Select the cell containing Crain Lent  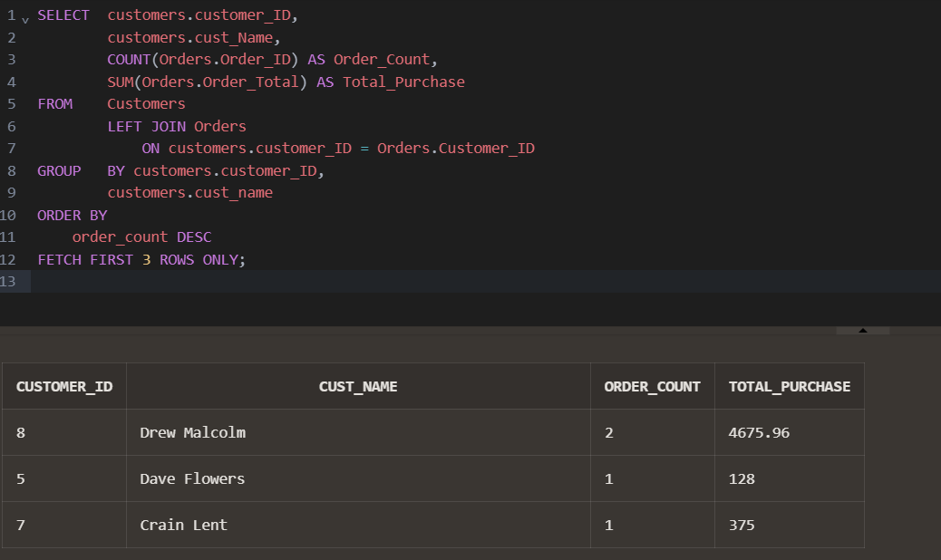(358, 525)
